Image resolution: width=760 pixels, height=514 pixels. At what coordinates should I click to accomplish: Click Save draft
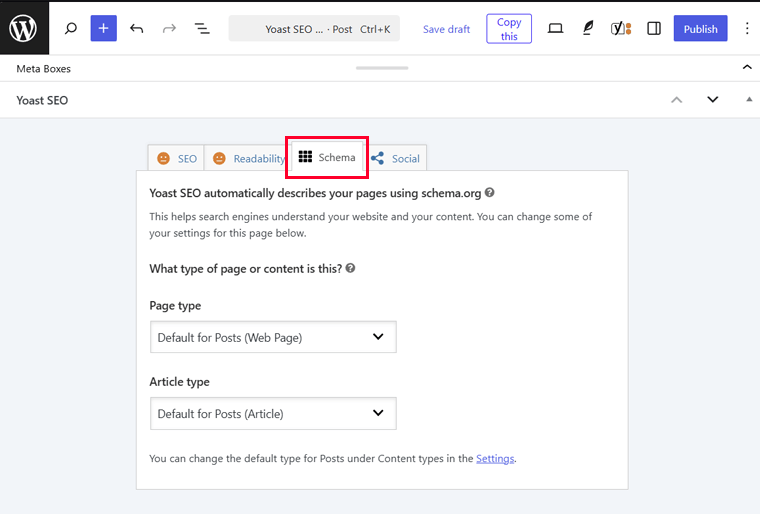[446, 29]
